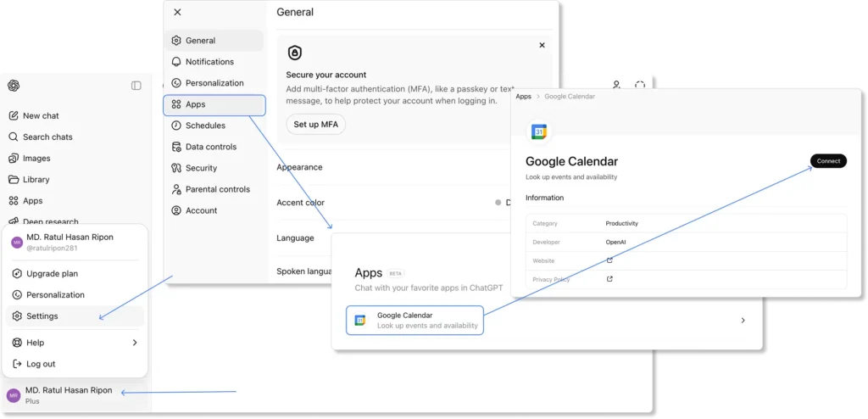Open the Parental controls settings tab

214,189
